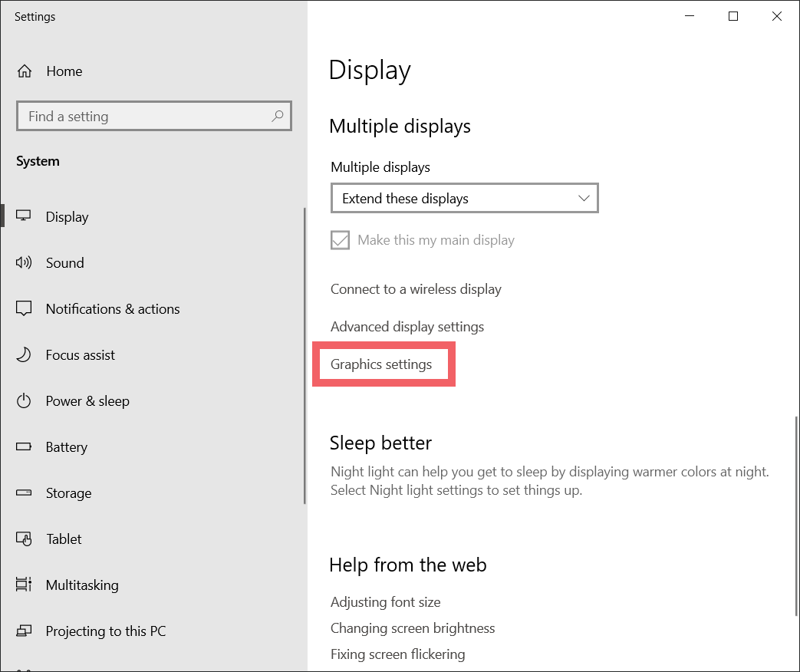800x672 pixels.
Task: Select the Power & sleep icon
Action: (24, 400)
